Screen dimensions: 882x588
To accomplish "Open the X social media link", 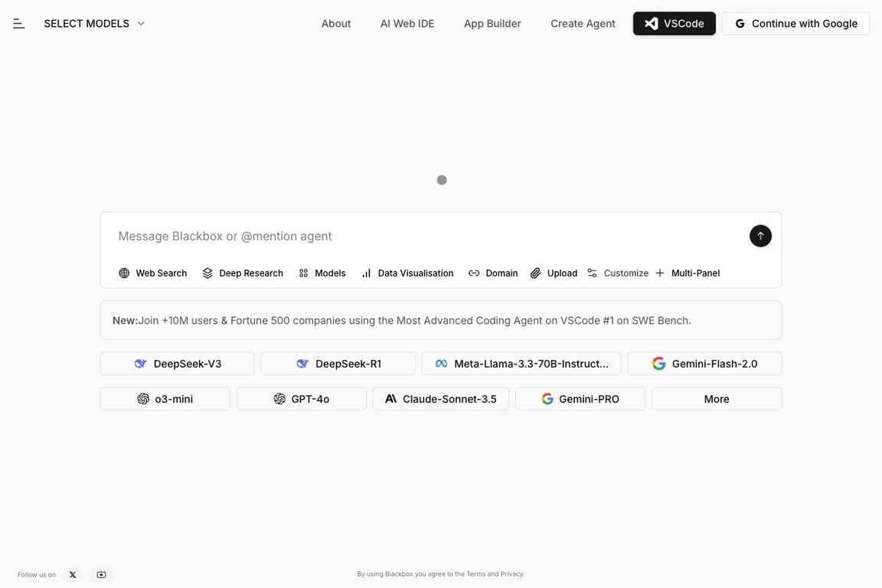I will (73, 575).
